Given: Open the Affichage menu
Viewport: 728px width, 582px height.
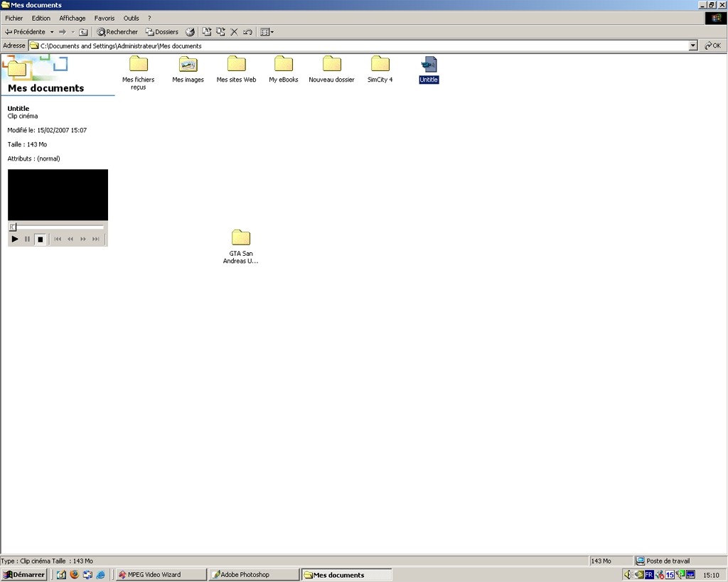Looking at the screenshot, I should tap(72, 18).
